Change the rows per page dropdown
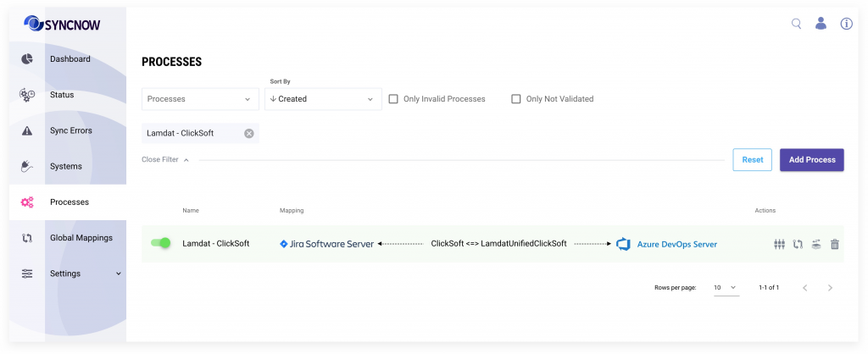The width and height of the screenshot is (868, 354). (726, 288)
